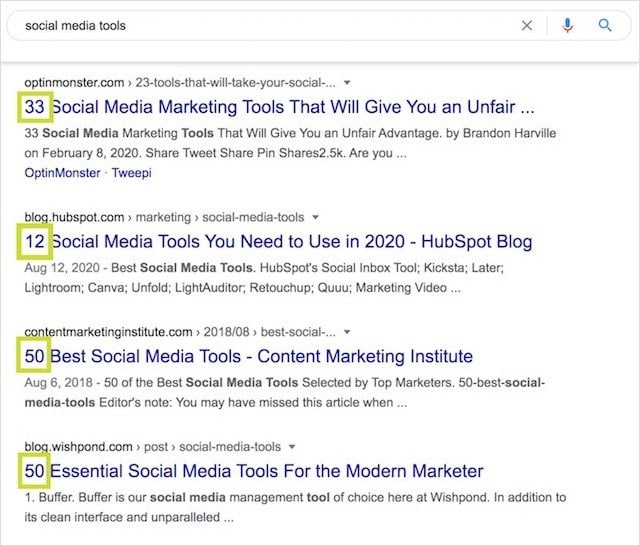Click the blog.wishpond.com breadcrumb URL
Screen dimensions: 640x546
(76, 446)
